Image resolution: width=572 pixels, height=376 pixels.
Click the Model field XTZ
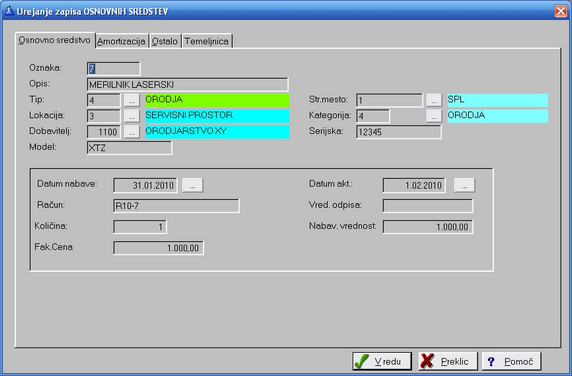pos(130,148)
